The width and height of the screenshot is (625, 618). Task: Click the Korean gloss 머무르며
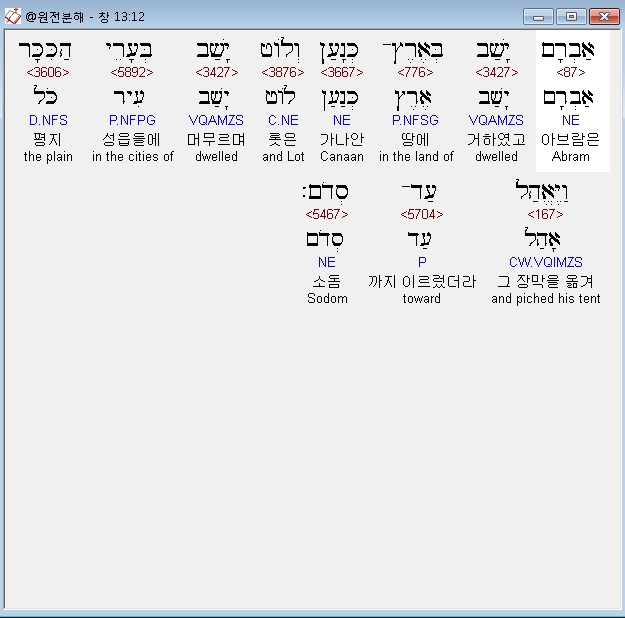pyautogui.click(x=216, y=140)
